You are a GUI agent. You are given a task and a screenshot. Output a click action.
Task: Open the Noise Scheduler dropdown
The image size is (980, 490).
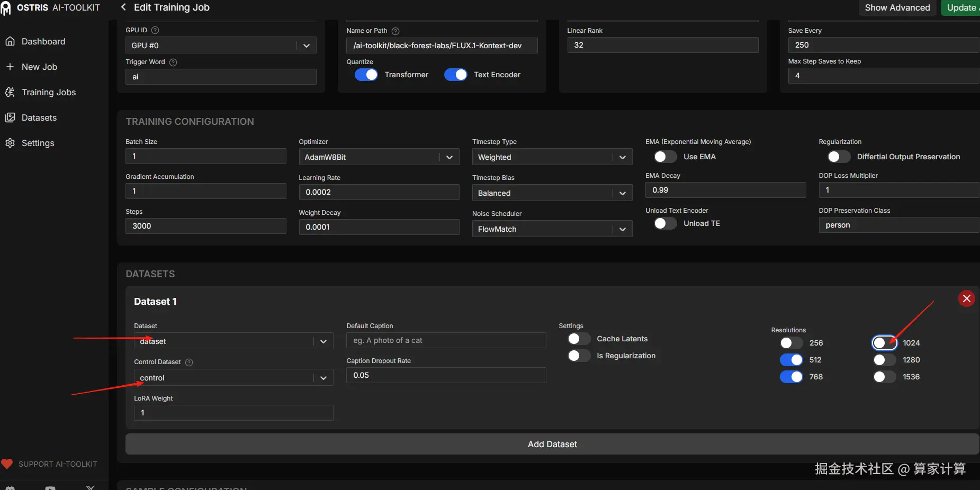click(x=552, y=229)
